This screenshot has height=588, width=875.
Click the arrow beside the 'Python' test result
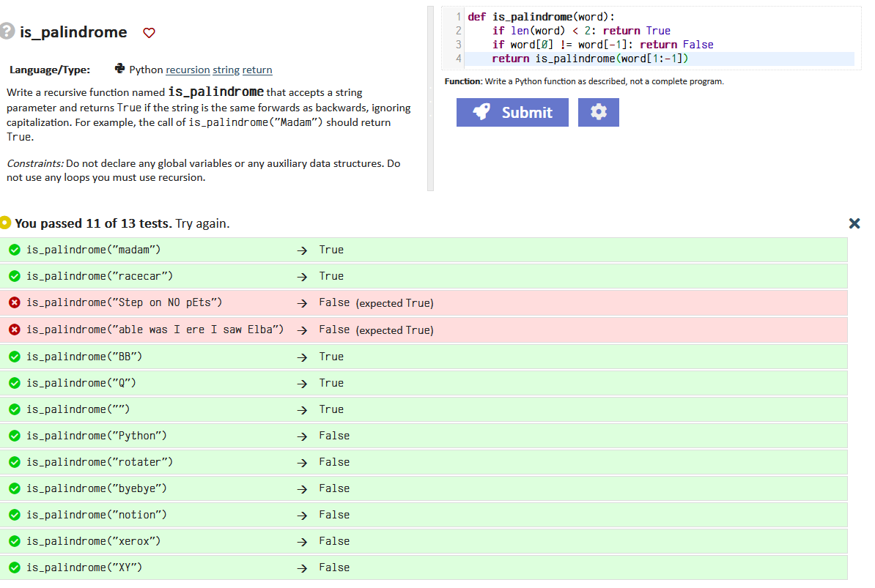(x=302, y=435)
